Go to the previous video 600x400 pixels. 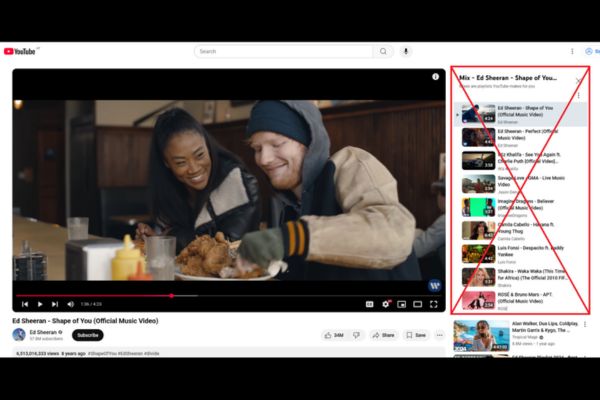click(25, 304)
